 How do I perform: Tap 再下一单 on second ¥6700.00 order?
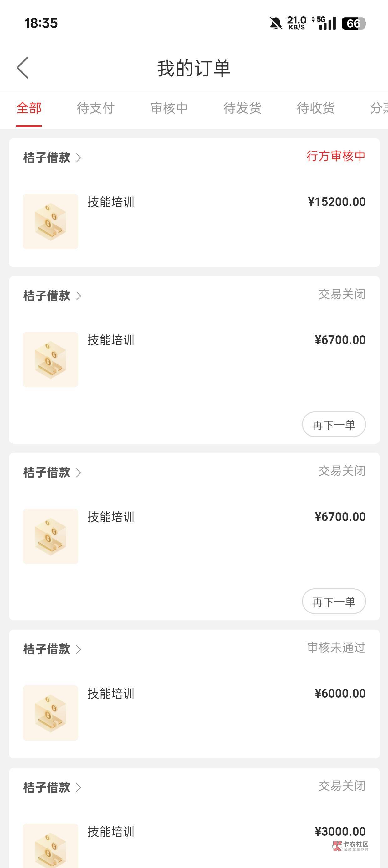tap(334, 602)
